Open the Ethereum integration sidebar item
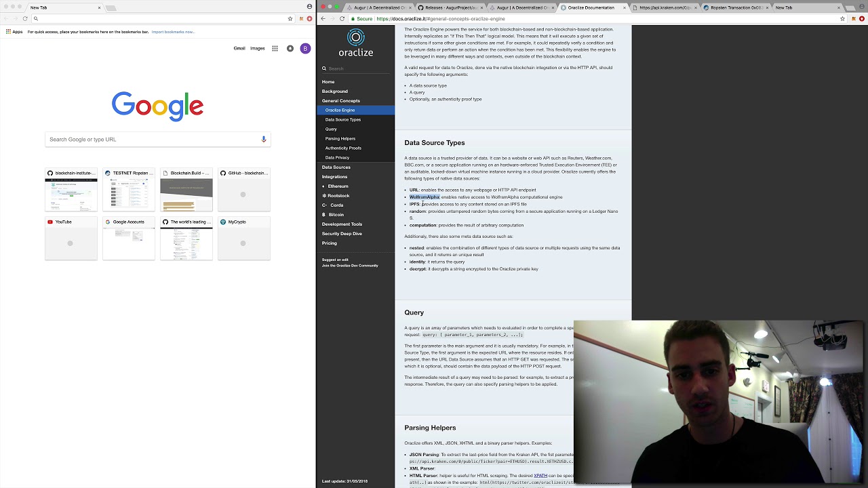This screenshot has width=868, height=488. pos(355,186)
